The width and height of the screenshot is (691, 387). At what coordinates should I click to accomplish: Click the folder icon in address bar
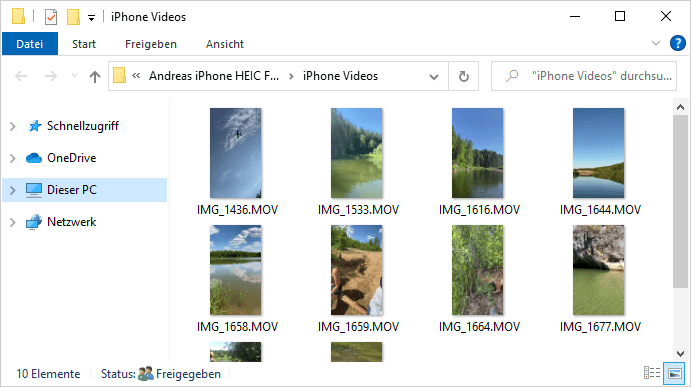click(119, 75)
